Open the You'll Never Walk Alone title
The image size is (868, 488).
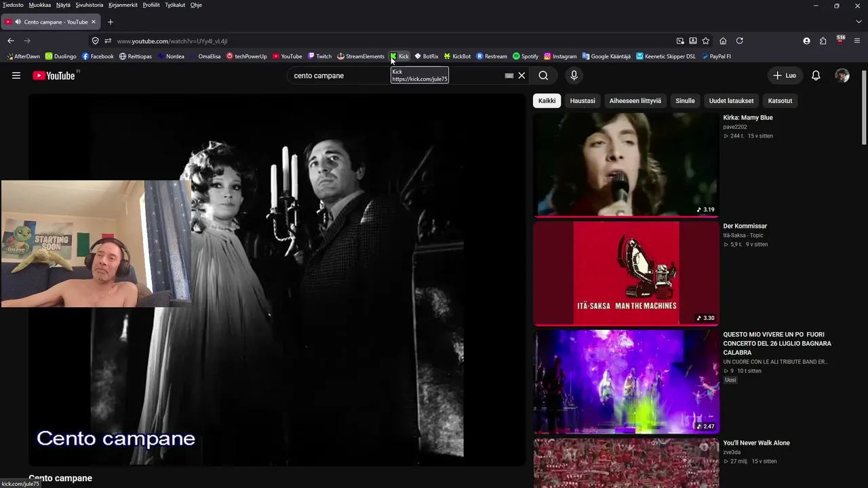point(757,443)
